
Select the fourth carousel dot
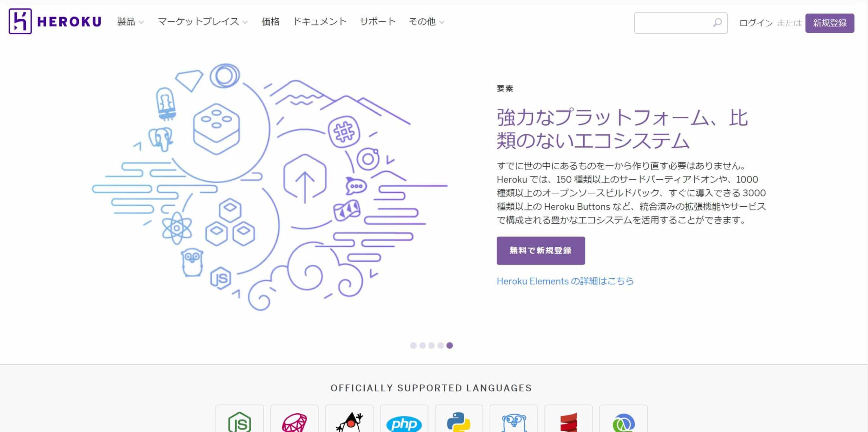coord(440,345)
